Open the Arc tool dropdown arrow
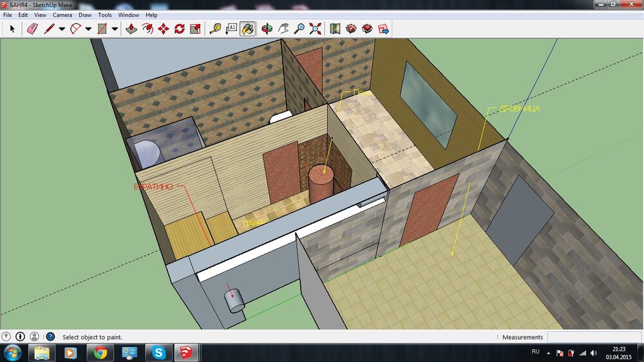644x362 pixels. coord(88,29)
